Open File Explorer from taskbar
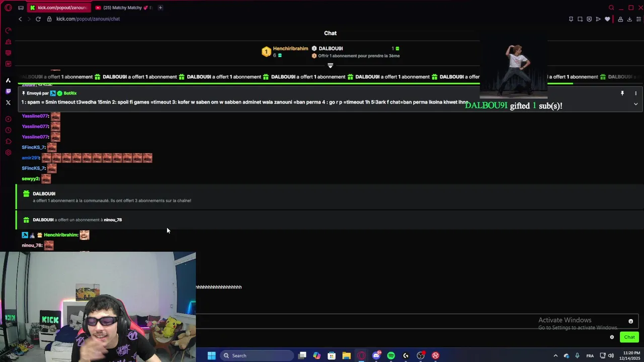The height and width of the screenshot is (362, 644). tap(346, 355)
